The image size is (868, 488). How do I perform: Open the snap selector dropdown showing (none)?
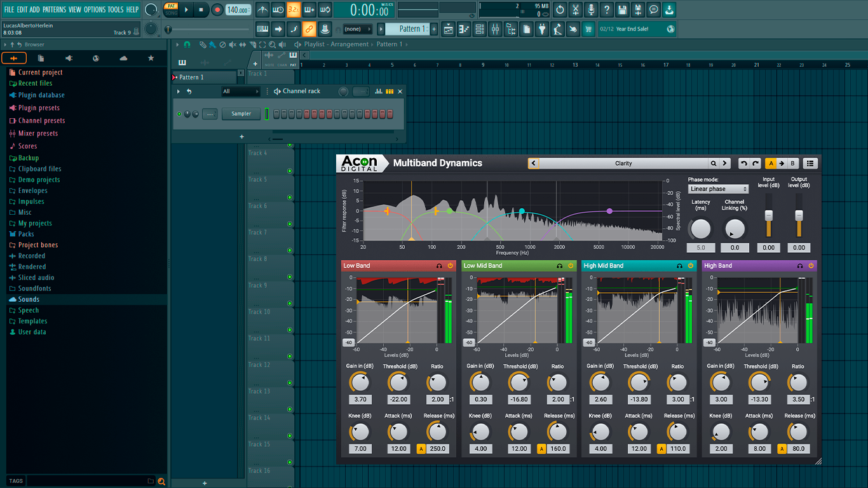coord(358,29)
